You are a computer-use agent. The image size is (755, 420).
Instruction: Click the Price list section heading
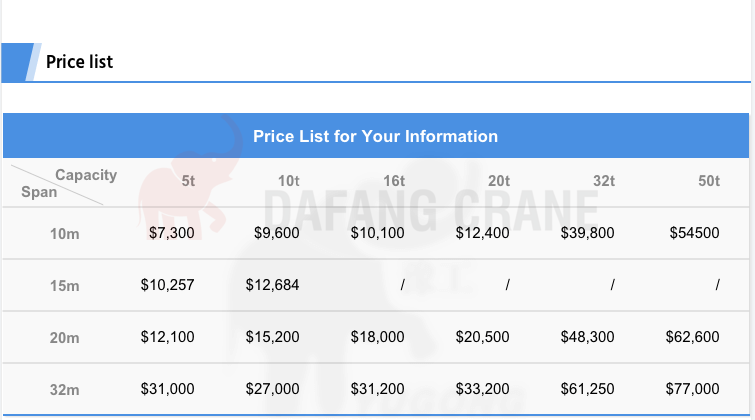click(79, 62)
